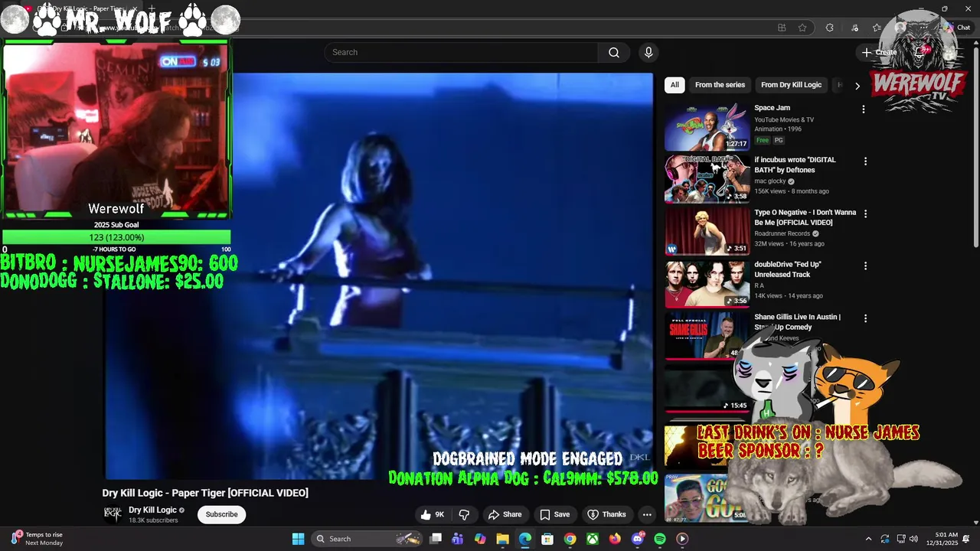Viewport: 980px width, 551px height.
Task: Open File Explorer from taskbar
Action: coord(502,539)
